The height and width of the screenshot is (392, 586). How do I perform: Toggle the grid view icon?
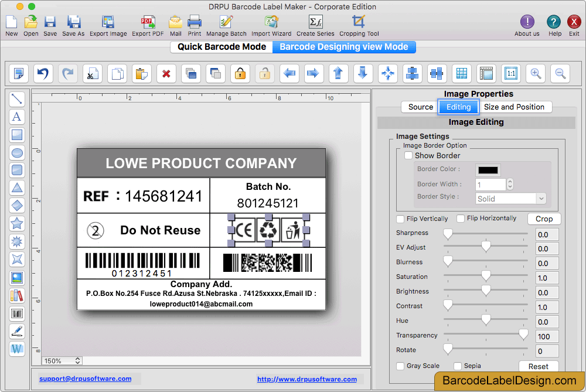pos(462,73)
